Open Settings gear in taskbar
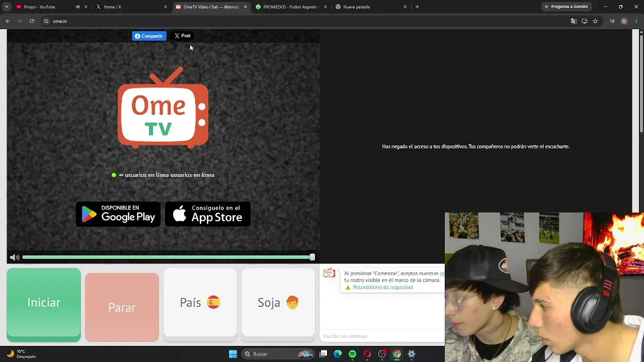 (412, 354)
